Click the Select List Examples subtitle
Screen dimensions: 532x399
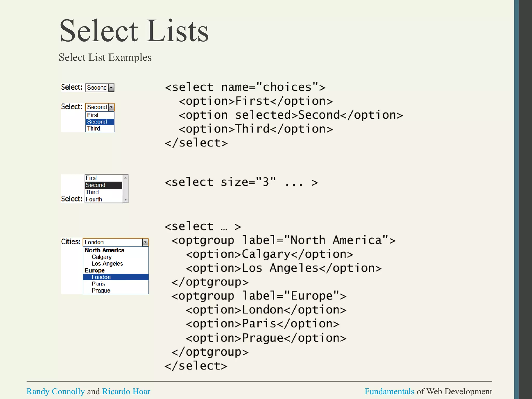[x=105, y=57]
